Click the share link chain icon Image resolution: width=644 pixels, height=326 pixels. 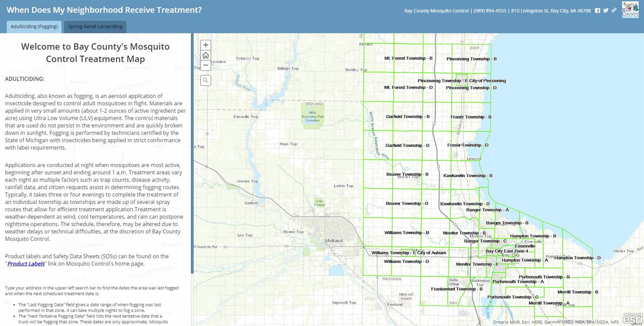point(614,10)
